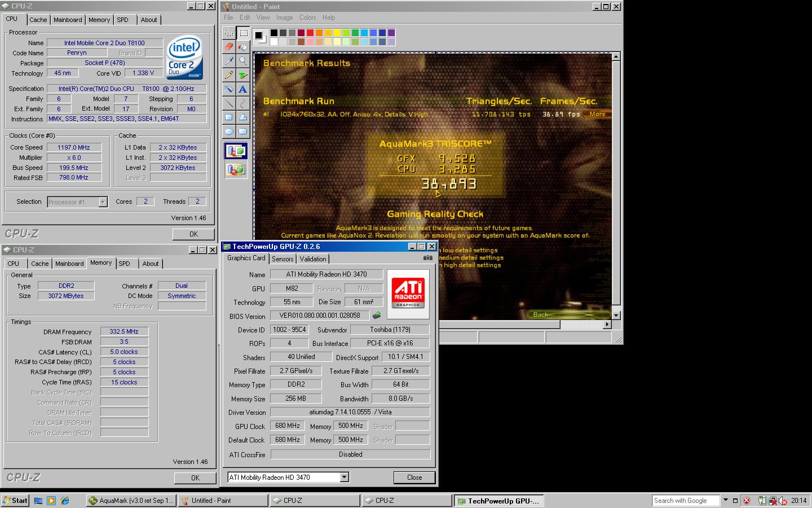Activate the Magnifier tool in Paint
812x508 pixels.
[x=243, y=60]
